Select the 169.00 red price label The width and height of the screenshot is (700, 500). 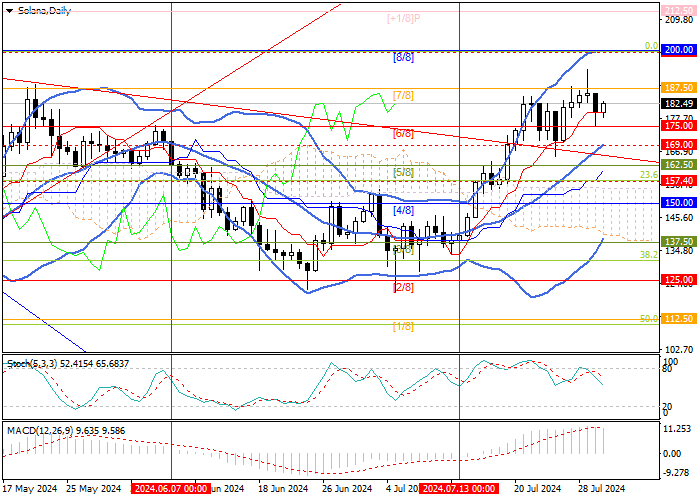point(678,145)
